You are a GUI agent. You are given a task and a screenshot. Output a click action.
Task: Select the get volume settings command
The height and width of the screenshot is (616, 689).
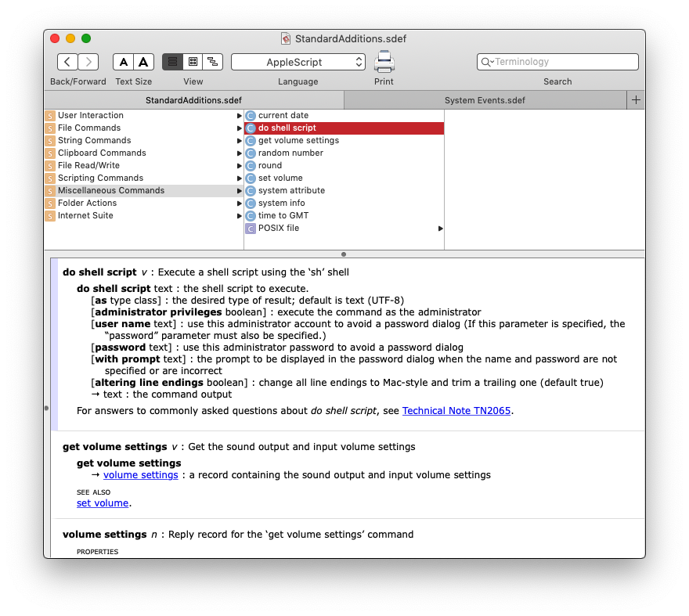344,140
